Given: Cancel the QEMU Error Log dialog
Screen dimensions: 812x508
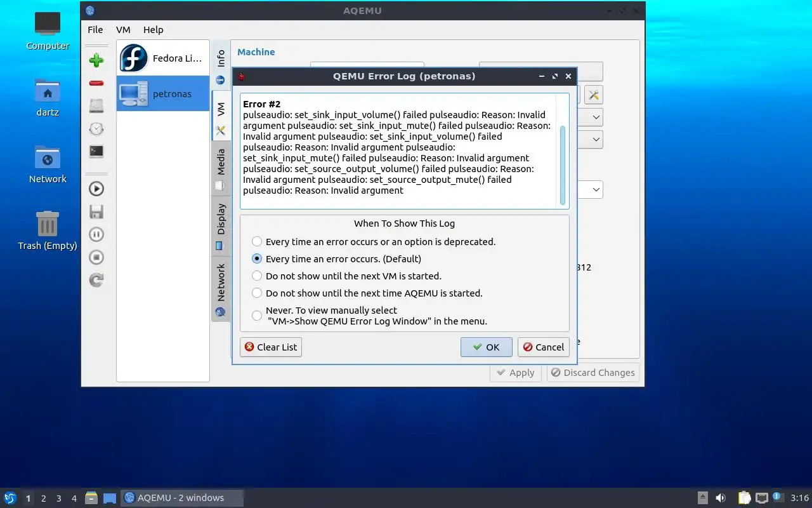Looking at the screenshot, I should pos(543,347).
